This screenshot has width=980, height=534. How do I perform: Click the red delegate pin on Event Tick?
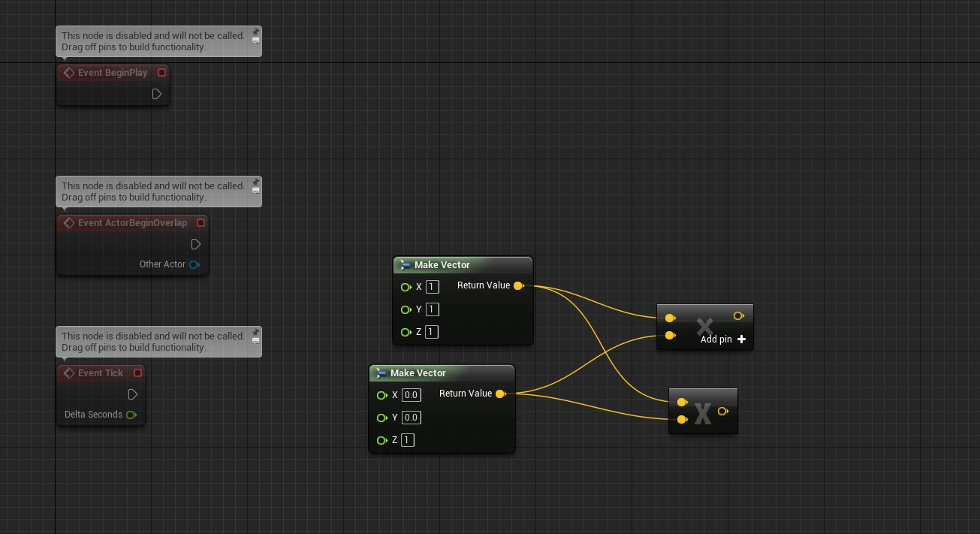[137, 373]
